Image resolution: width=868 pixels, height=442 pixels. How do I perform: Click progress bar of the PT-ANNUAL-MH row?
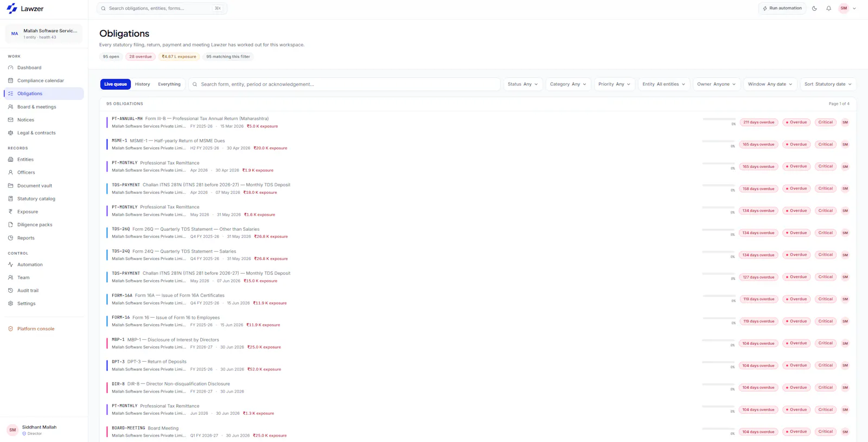pyautogui.click(x=719, y=119)
